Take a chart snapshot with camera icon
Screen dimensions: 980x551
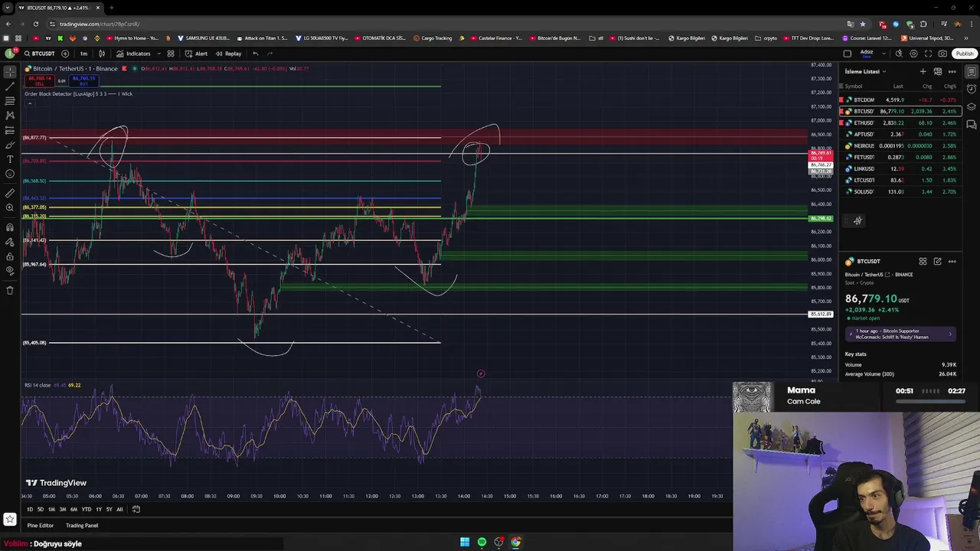(942, 54)
